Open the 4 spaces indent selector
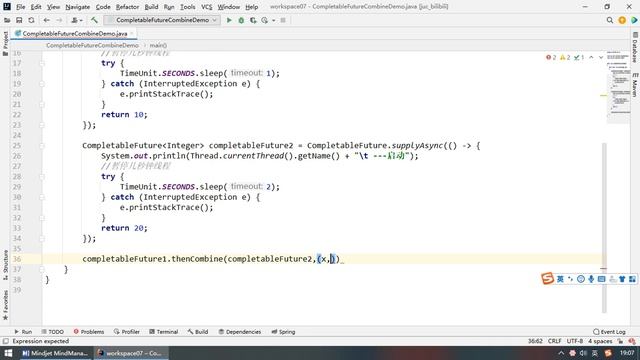The width and height of the screenshot is (640, 360). tap(600, 341)
